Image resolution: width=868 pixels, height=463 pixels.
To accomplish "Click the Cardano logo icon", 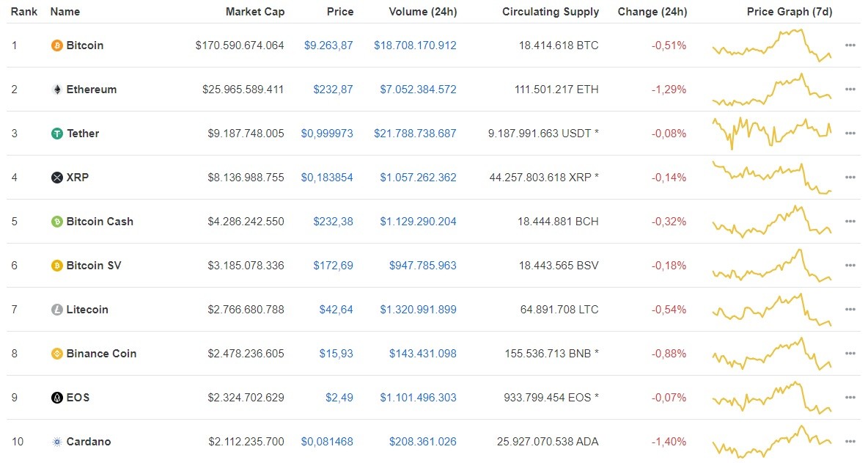I will click(56, 441).
